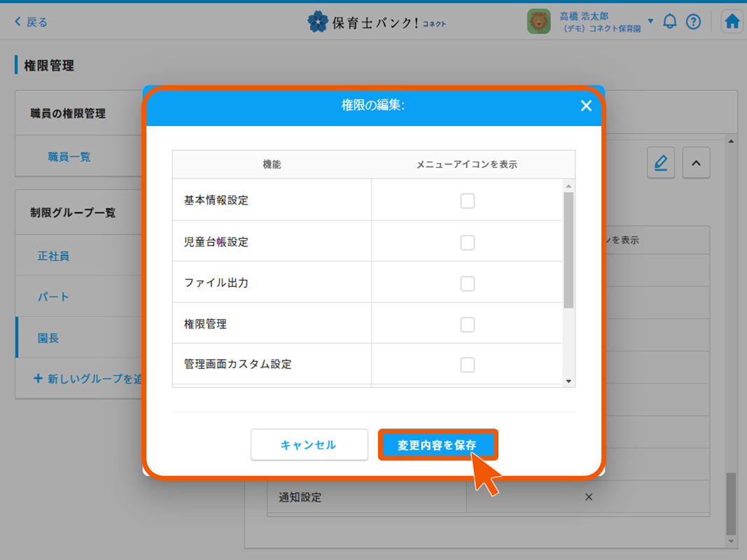The image size is (747, 560).
Task: Tick the 権限管理 checkbox
Action: 467,324
